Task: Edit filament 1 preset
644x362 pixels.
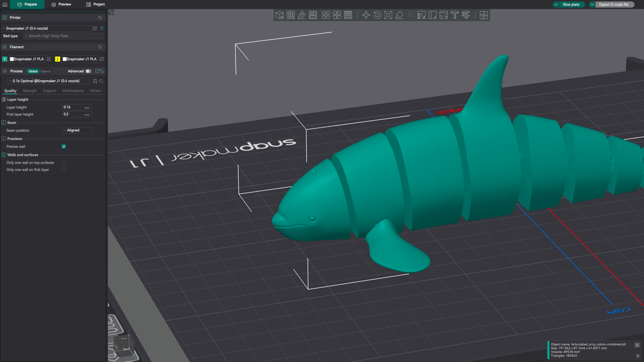Action: [x=49, y=59]
